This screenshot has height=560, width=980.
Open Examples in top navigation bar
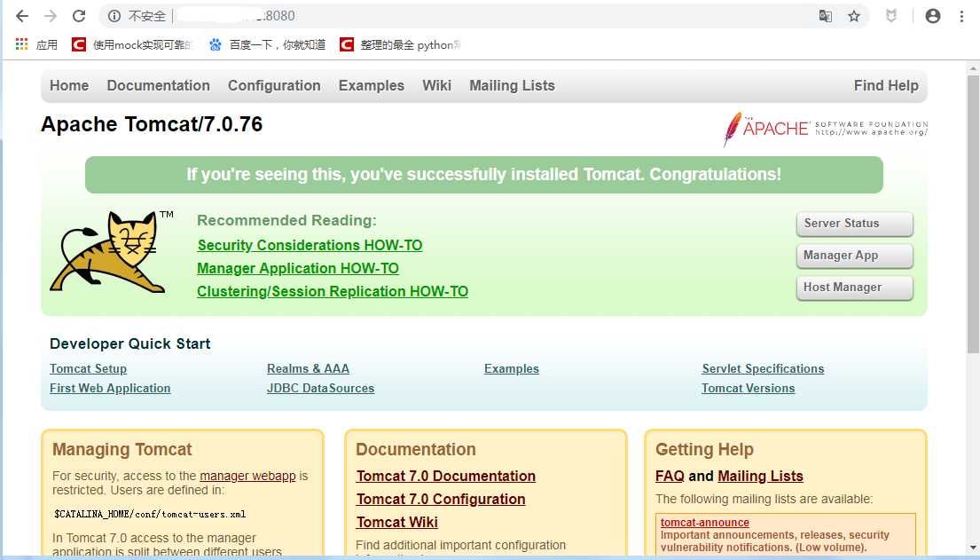pos(372,86)
